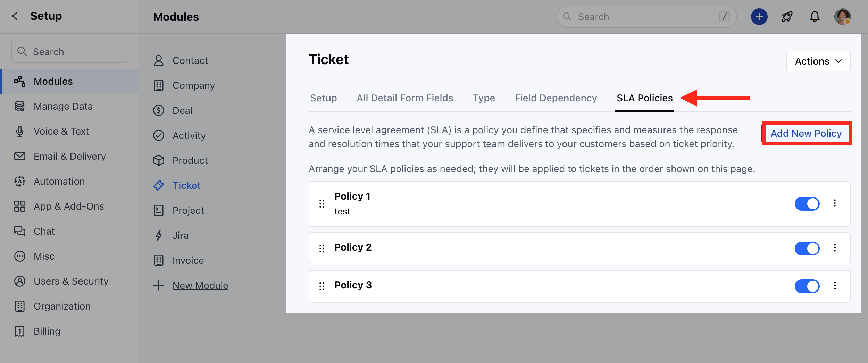Switch to All Detail Form Fields tab

click(x=404, y=98)
